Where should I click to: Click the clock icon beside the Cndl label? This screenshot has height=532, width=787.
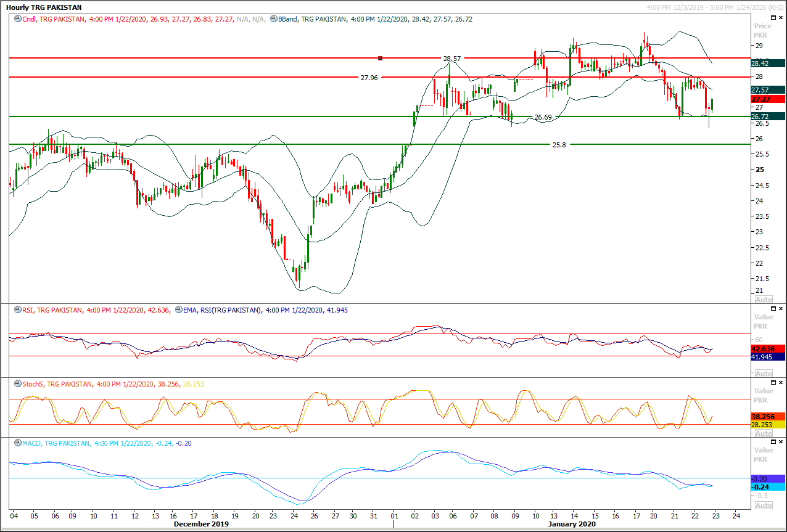(17, 19)
